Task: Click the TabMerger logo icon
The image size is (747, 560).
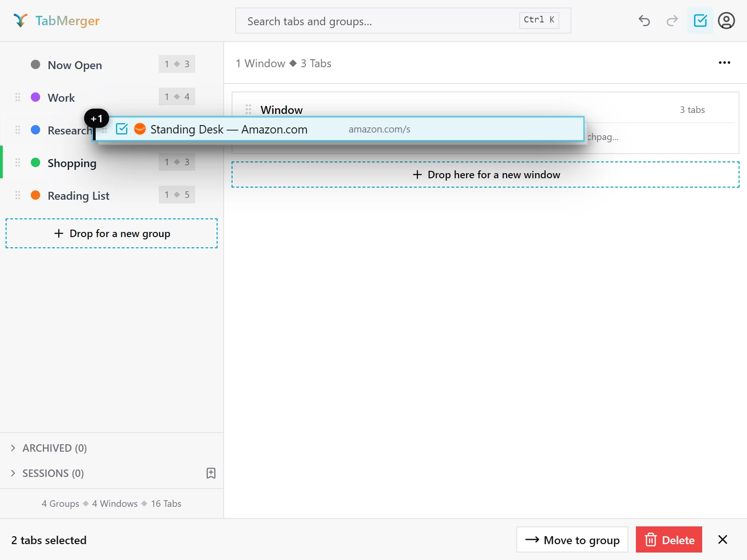Action: coord(21,21)
